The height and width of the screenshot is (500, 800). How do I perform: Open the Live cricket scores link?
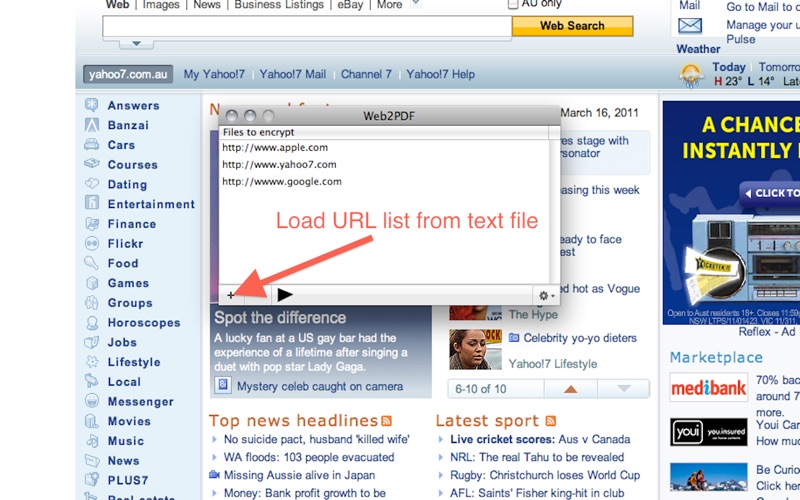coord(502,439)
